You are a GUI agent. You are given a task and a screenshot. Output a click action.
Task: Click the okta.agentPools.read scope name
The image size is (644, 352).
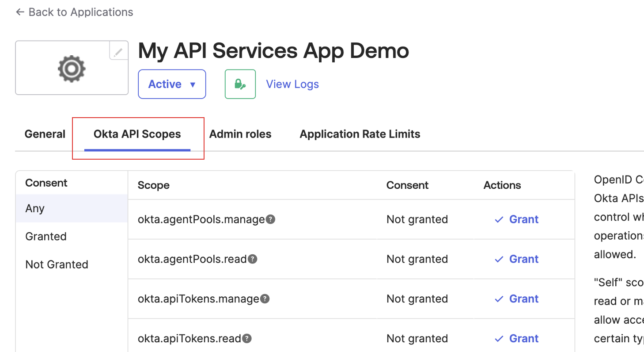click(x=192, y=259)
